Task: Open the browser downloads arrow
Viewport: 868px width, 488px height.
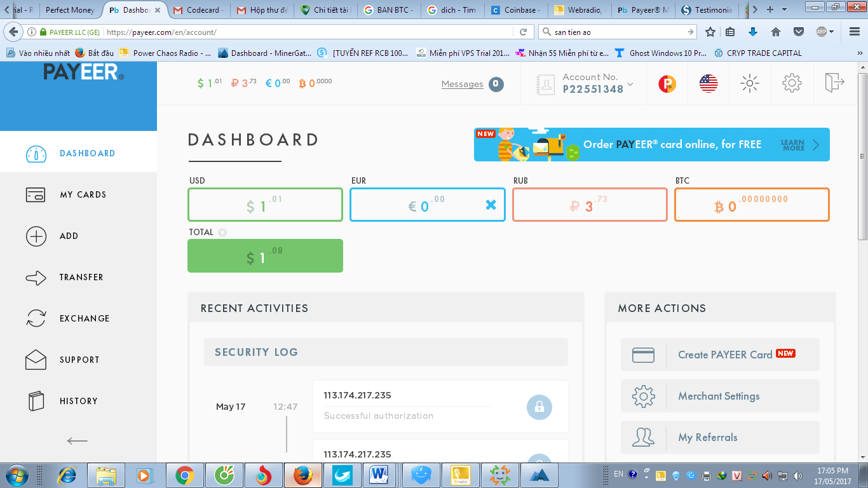Action: click(753, 32)
